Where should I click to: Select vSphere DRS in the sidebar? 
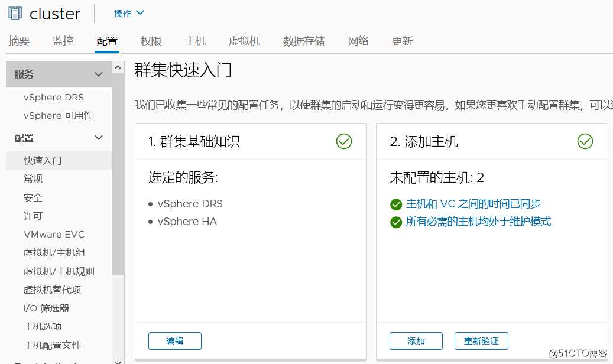(x=54, y=97)
